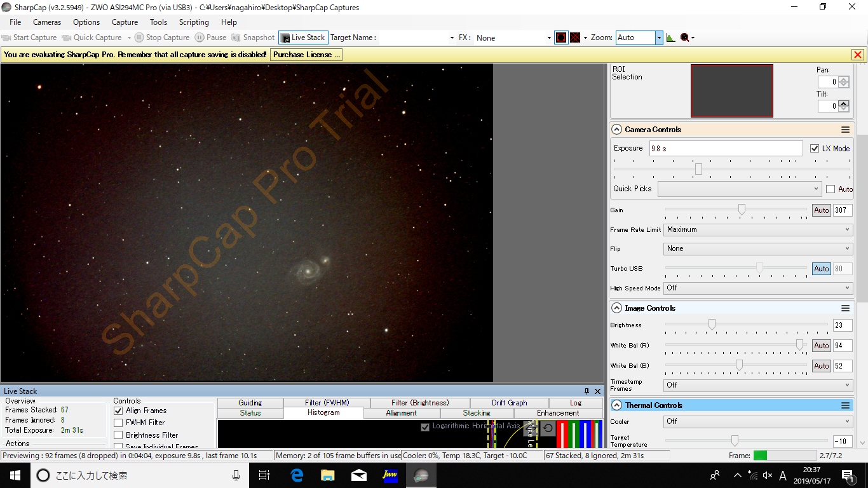The image size is (868, 488).
Task: Open the Thermal Controls hamburger menu
Action: [x=845, y=405]
